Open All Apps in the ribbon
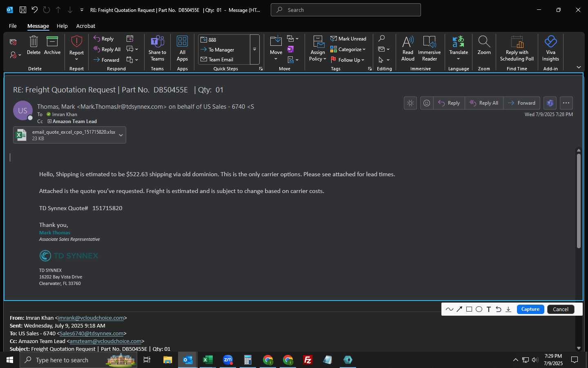This screenshot has height=368, width=588. pos(182,48)
